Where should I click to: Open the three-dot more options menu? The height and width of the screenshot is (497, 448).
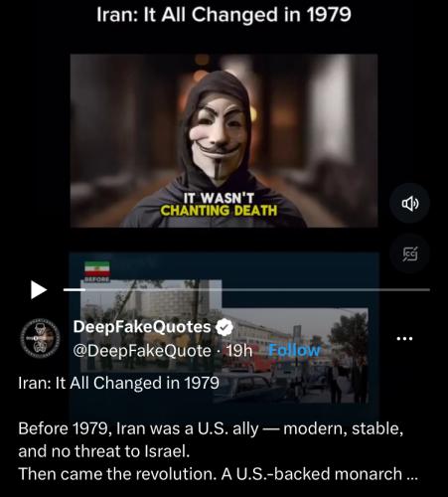[405, 339]
